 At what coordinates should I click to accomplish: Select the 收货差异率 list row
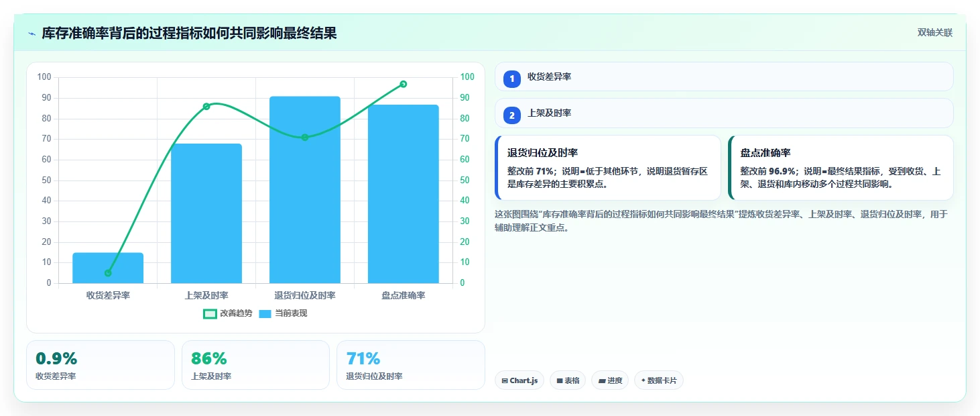click(724, 76)
